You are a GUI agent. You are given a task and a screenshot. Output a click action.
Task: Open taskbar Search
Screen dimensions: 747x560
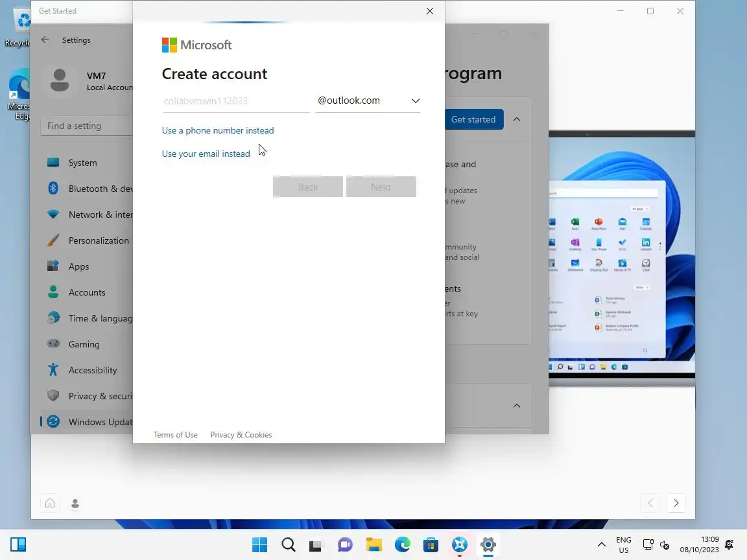coord(288,544)
